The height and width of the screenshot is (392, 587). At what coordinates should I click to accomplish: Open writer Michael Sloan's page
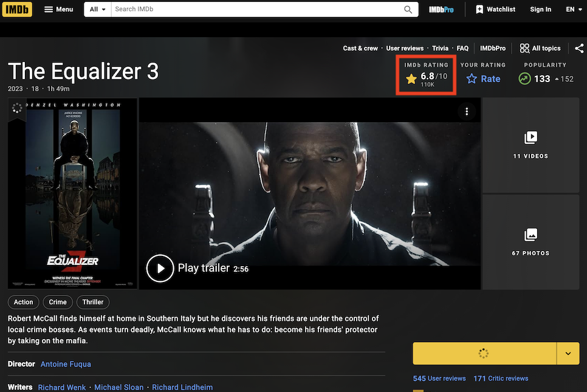[x=118, y=387]
